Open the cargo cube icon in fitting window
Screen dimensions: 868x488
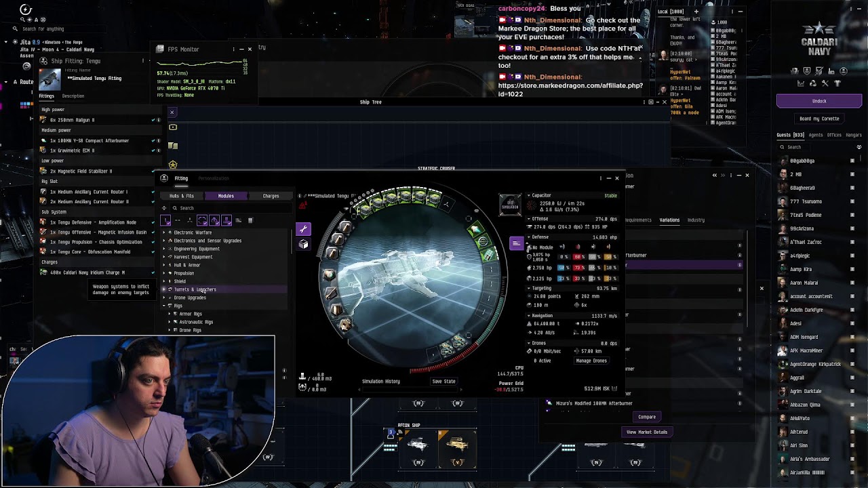303,245
